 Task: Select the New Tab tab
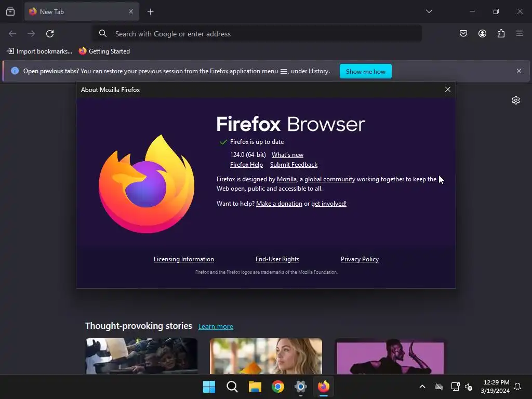click(82, 11)
